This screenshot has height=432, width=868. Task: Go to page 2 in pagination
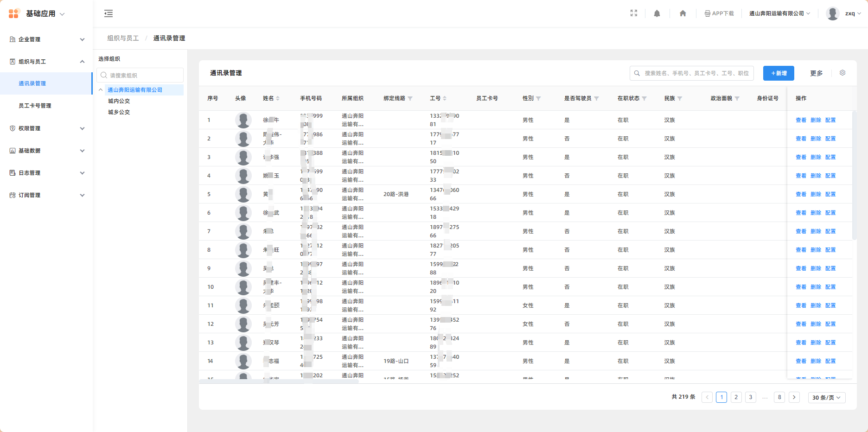[x=736, y=397]
